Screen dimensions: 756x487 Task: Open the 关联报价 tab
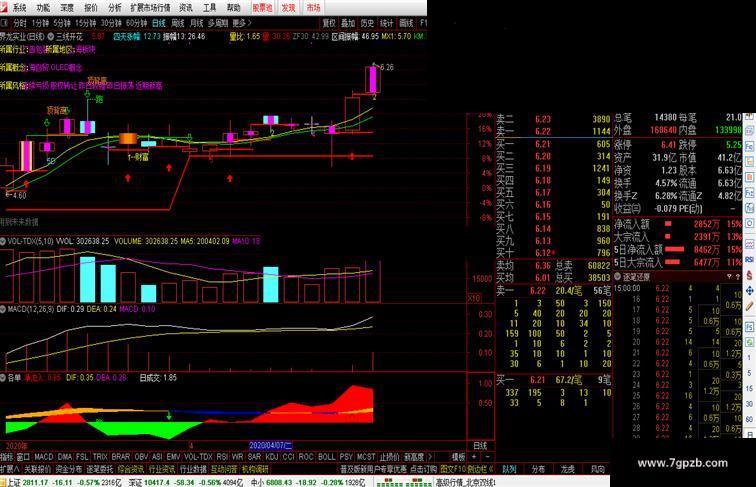38,469
